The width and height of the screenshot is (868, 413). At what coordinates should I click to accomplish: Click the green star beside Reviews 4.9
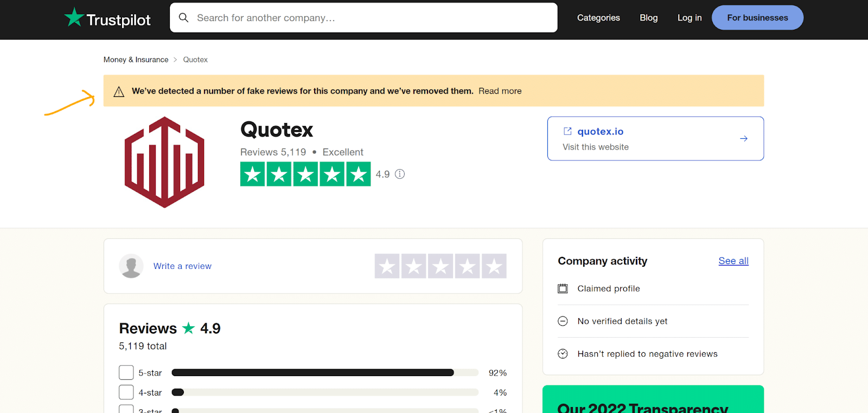(188, 328)
